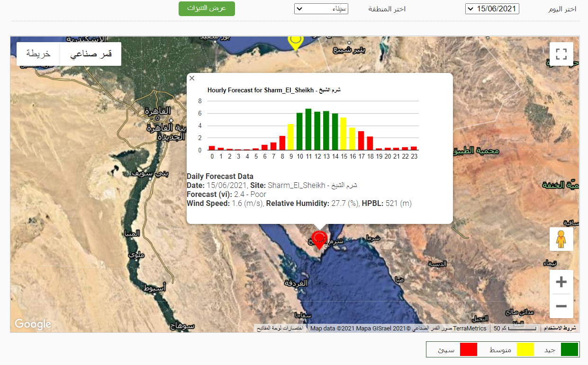Switch to satellite view قمر صناعي
588x365 pixels.
point(90,54)
